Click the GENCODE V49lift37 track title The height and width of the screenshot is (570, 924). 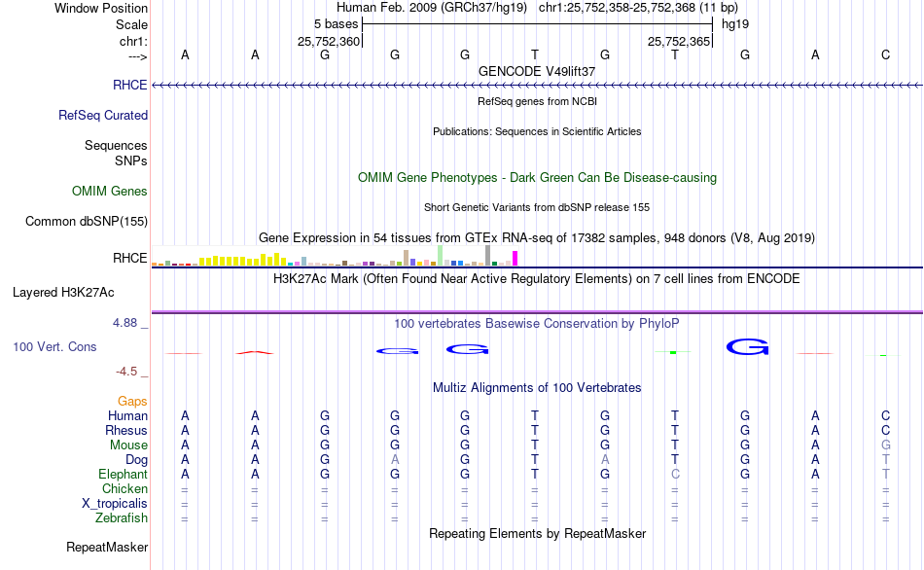[x=537, y=71]
